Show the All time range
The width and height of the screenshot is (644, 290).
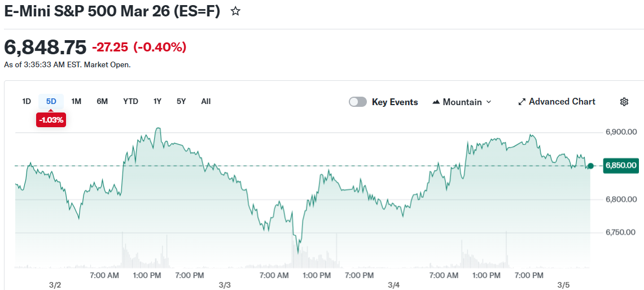206,101
